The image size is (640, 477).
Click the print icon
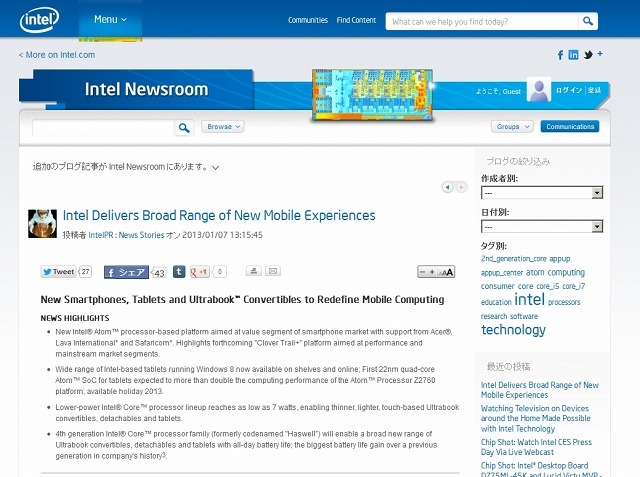click(x=253, y=271)
